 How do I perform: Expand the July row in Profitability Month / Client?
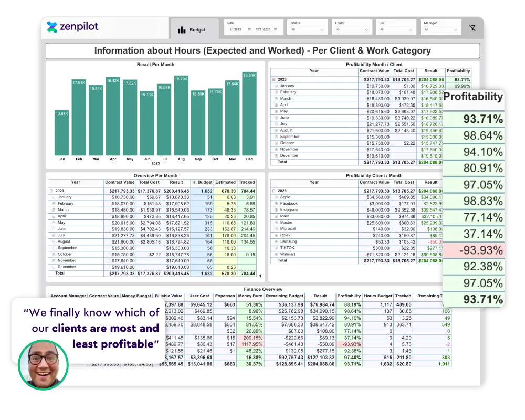(x=276, y=124)
